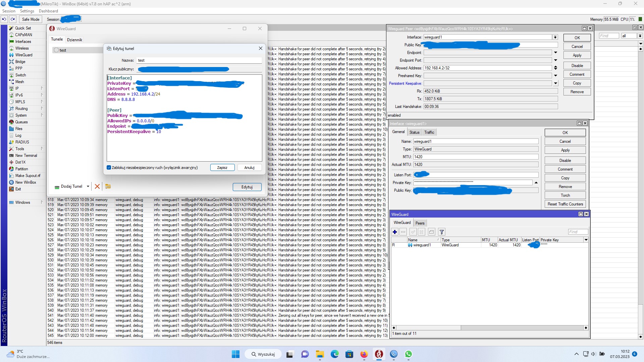Expand the Persistent Keepalive field arrow

pyautogui.click(x=555, y=83)
